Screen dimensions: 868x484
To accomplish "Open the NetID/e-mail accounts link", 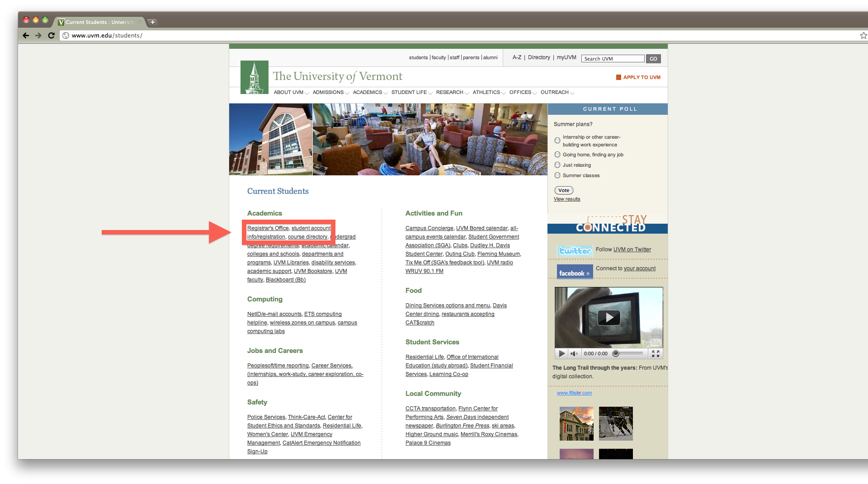I will click(x=274, y=314).
